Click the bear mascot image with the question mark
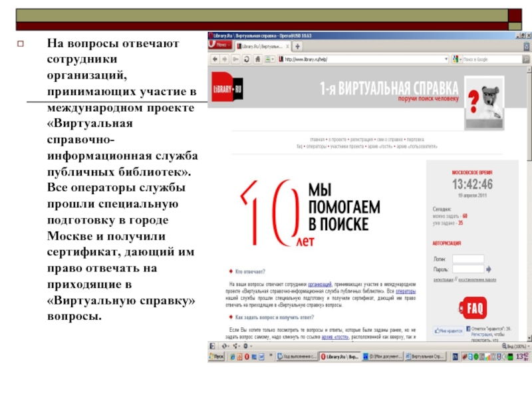532x399 pixels. [484, 103]
